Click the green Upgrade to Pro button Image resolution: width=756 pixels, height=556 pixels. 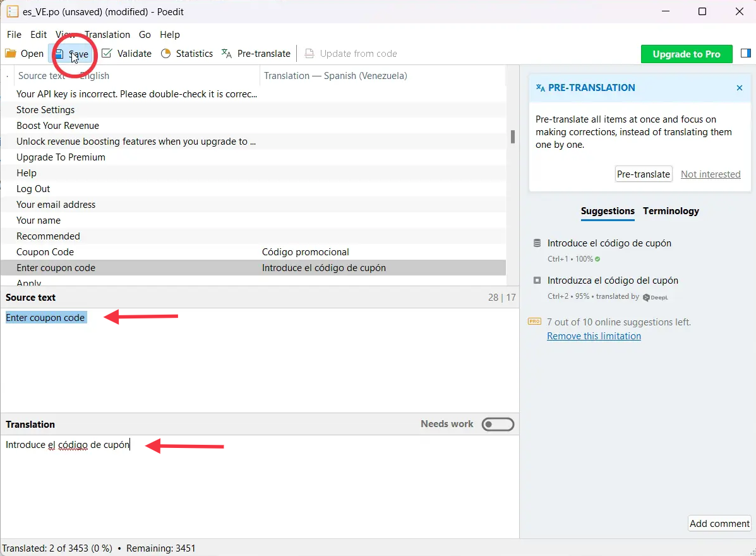tap(687, 54)
